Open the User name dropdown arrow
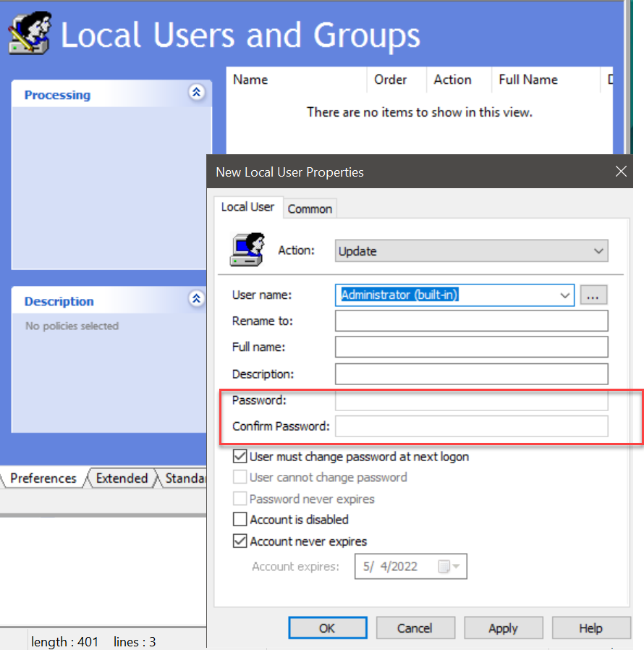Image resolution: width=644 pixels, height=650 pixels. point(564,295)
